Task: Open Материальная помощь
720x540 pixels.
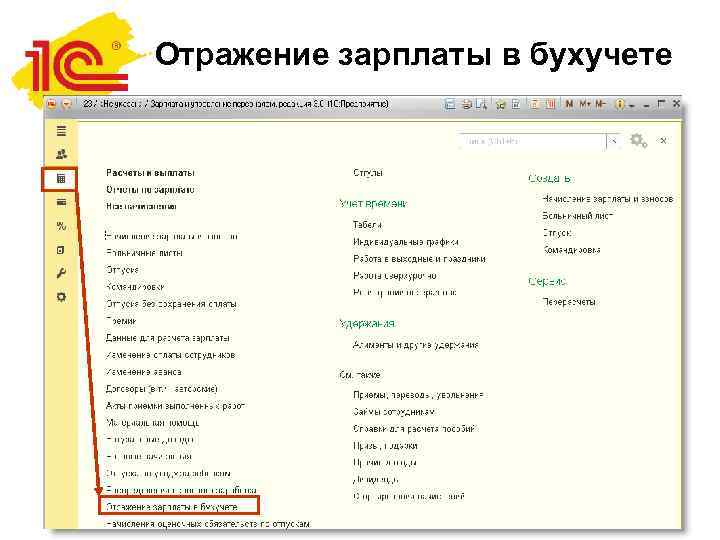Action: point(152,422)
